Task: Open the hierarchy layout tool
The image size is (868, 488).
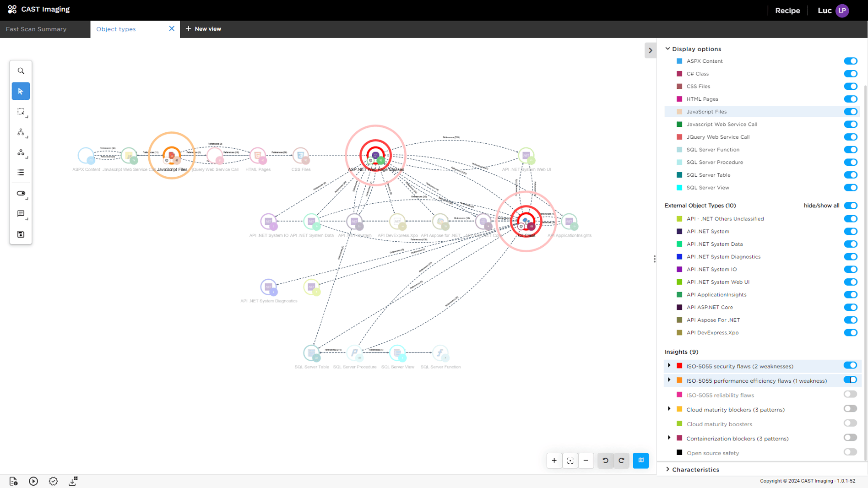Action: click(x=21, y=132)
